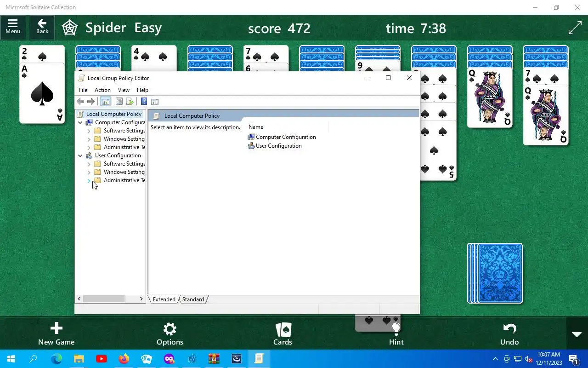The image size is (588, 368).
Task: Click muted volume icon in system tray
Action: coord(529,359)
